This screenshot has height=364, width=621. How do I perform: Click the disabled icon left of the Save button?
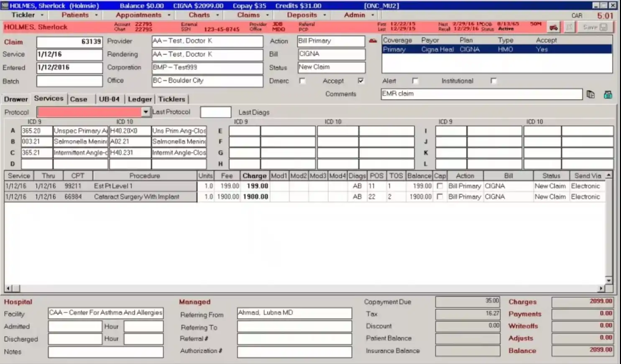[570, 27]
